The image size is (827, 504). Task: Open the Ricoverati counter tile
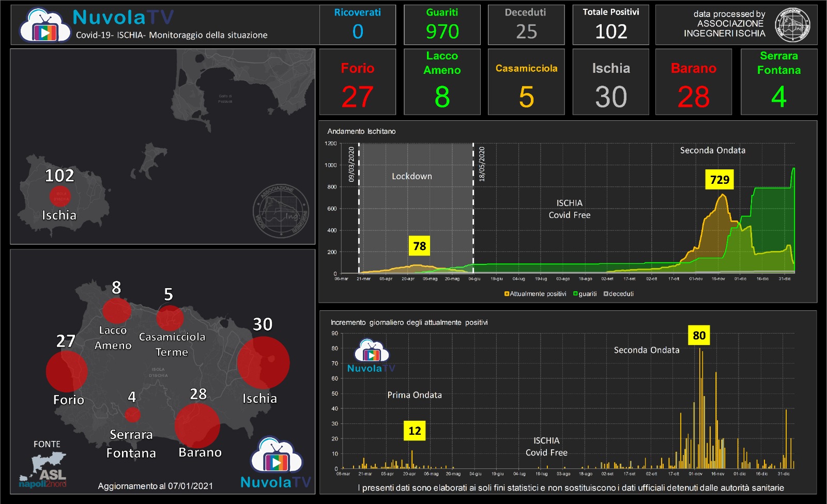click(x=358, y=25)
